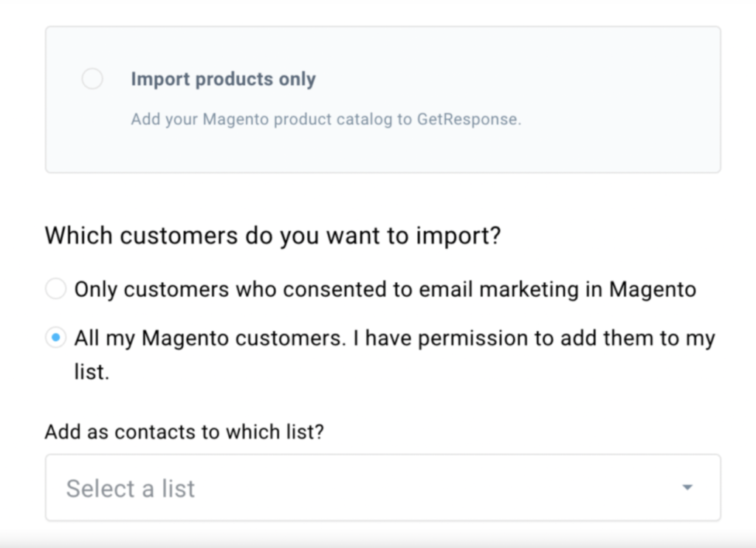Choose only customers who consented radio button

[55, 289]
